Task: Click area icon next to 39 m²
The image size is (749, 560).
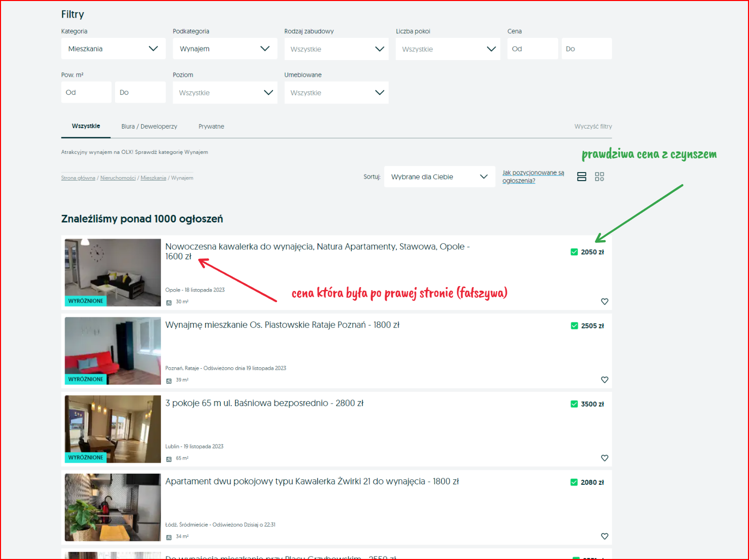Action: [169, 380]
